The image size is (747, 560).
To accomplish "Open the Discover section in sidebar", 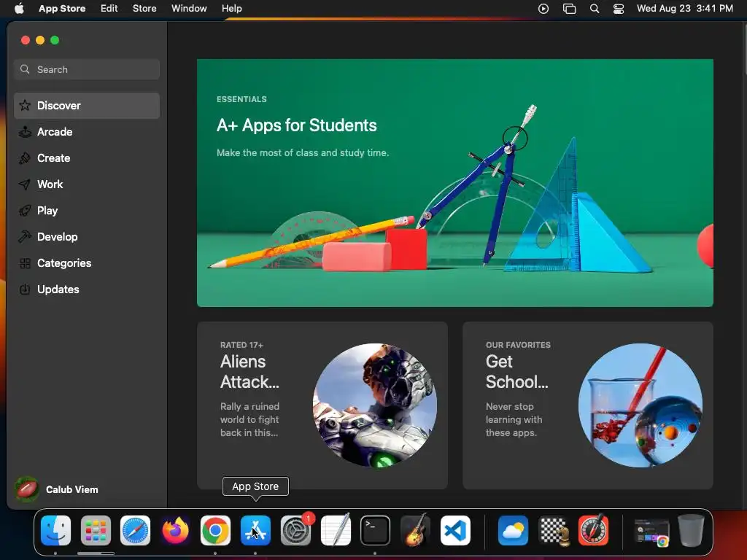I will click(87, 106).
